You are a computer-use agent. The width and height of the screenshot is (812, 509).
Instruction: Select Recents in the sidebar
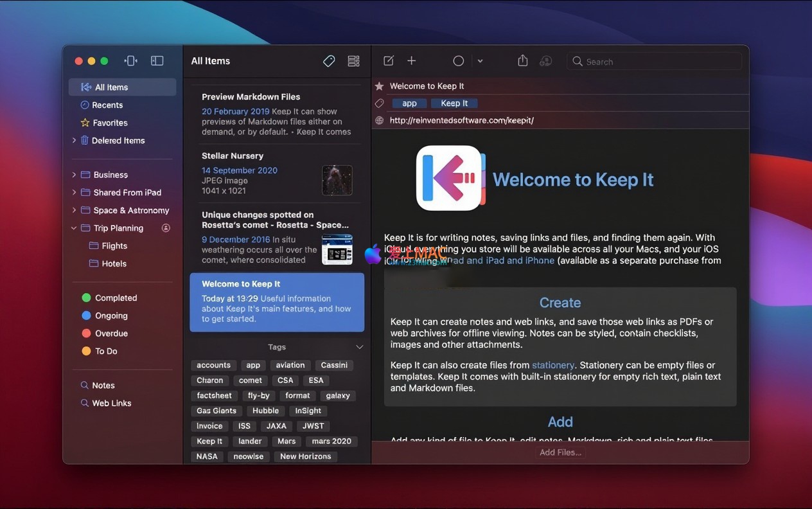click(107, 105)
